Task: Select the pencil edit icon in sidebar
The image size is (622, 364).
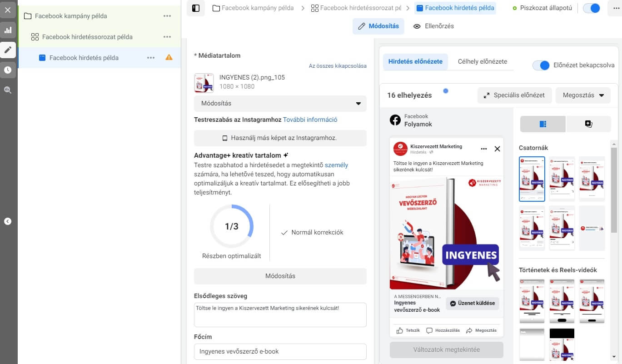Action: coord(8,50)
